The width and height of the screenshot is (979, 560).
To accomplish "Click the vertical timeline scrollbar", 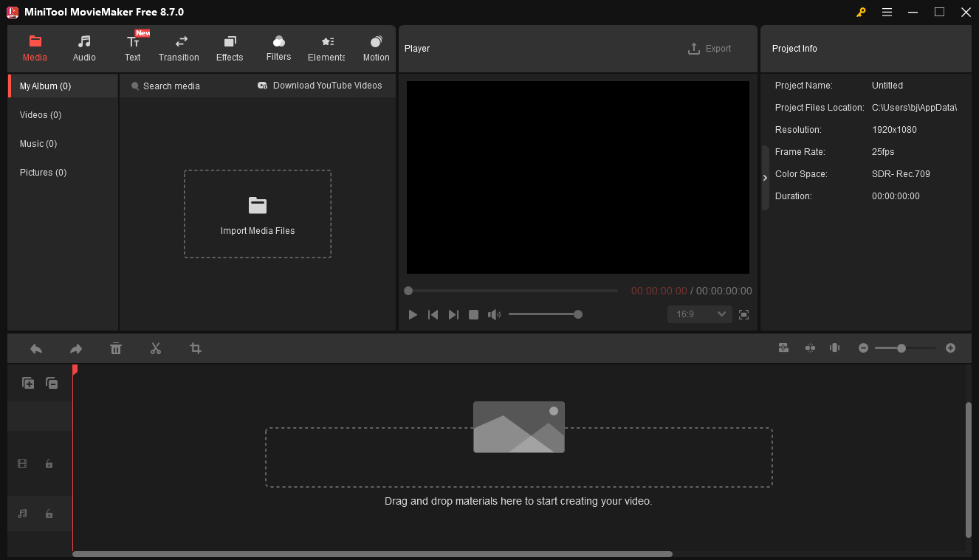I will (x=969, y=469).
